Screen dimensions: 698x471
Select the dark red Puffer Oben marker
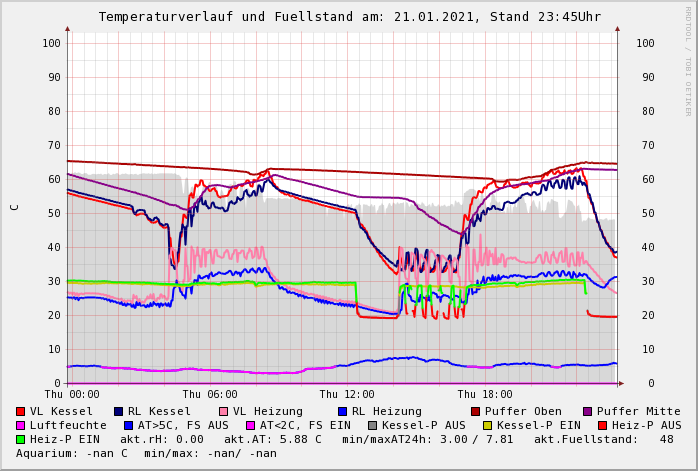tap(475, 411)
